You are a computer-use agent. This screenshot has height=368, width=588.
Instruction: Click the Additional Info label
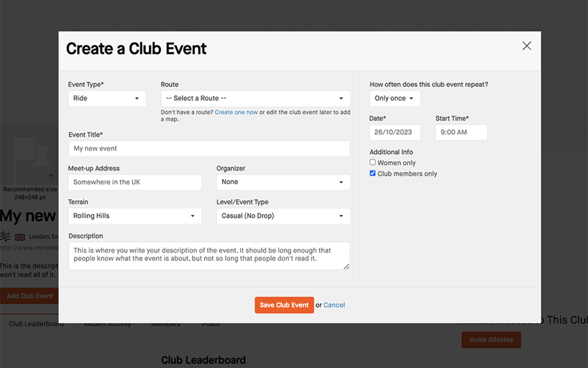click(x=391, y=152)
